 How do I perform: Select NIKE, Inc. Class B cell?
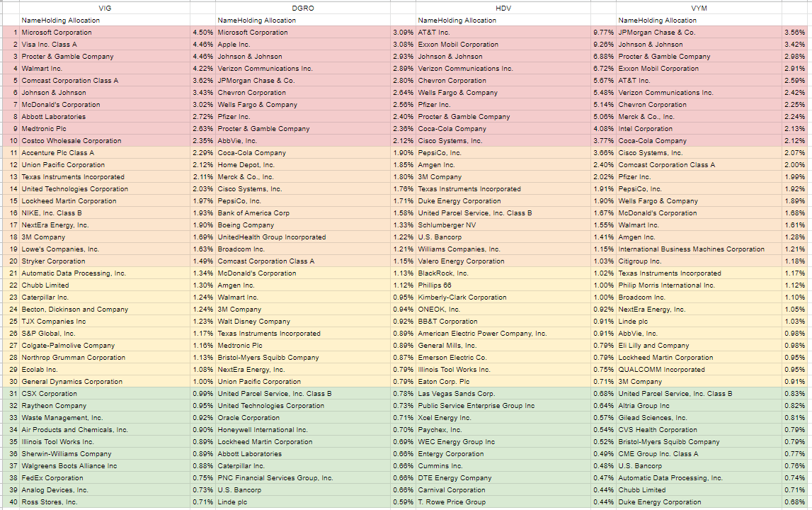tap(105, 213)
